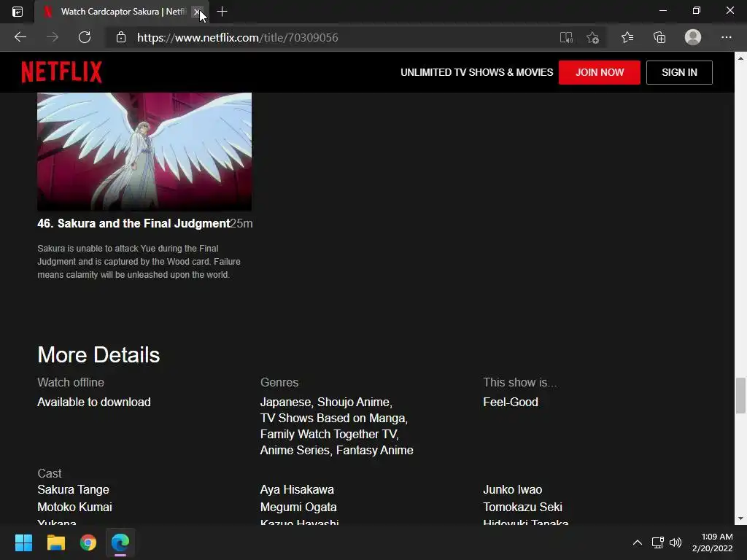This screenshot has height=560, width=747.
Task: Reload the Netflix page
Action: click(85, 37)
